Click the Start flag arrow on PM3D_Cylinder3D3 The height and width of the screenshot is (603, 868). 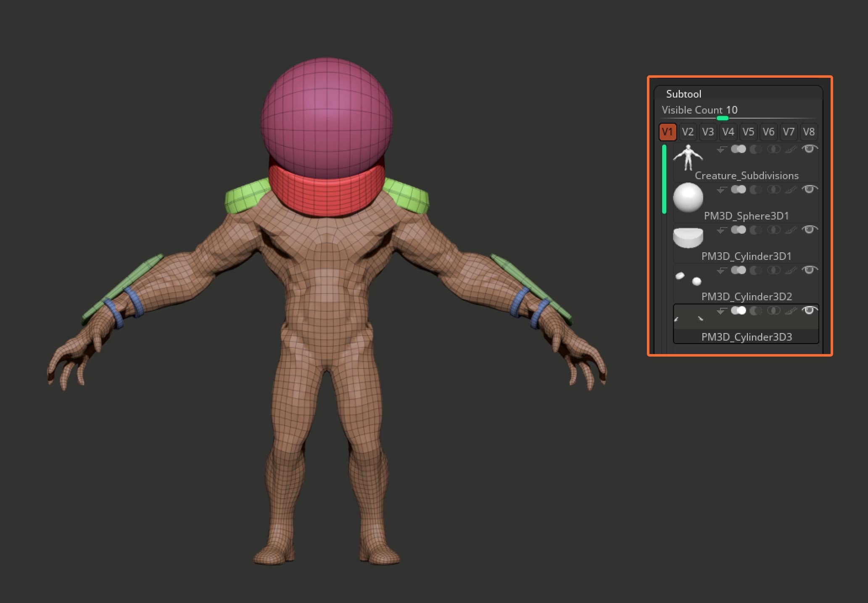click(722, 311)
